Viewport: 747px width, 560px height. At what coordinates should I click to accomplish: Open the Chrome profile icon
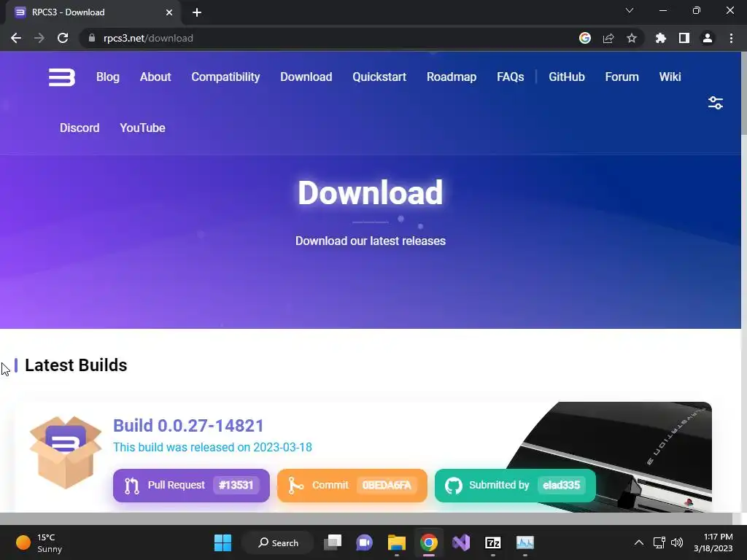(708, 38)
